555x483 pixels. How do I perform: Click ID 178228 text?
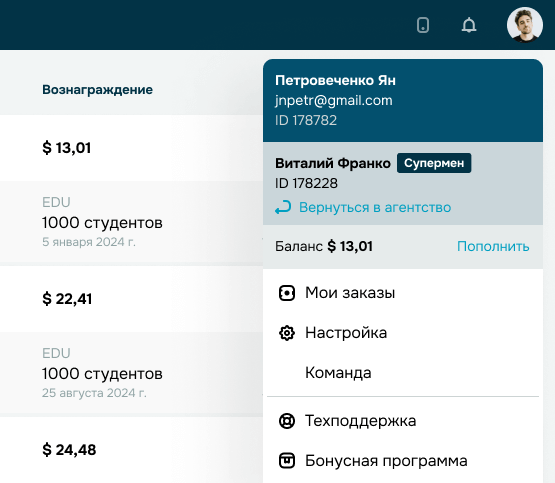coord(306,183)
